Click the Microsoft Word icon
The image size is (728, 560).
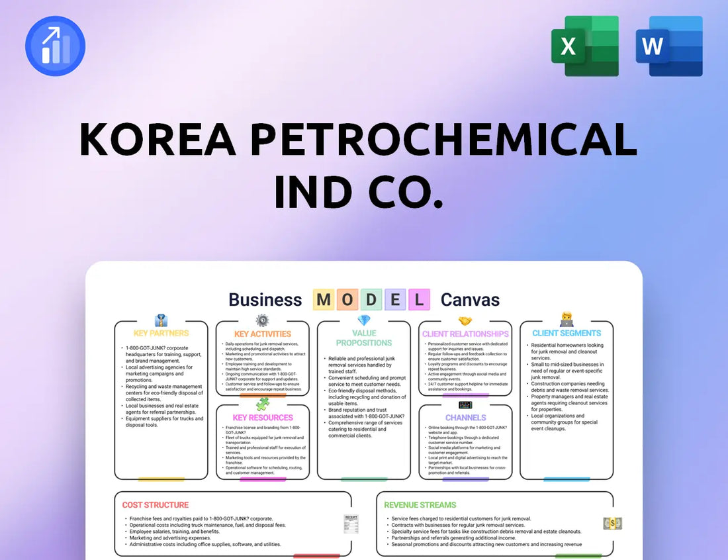click(x=669, y=46)
